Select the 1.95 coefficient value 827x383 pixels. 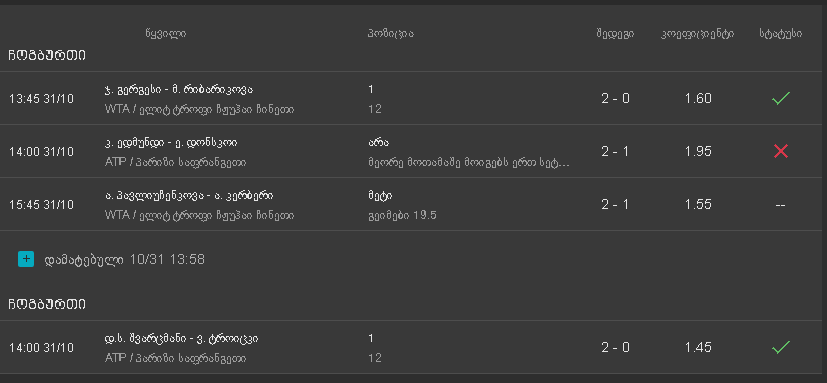click(x=698, y=151)
